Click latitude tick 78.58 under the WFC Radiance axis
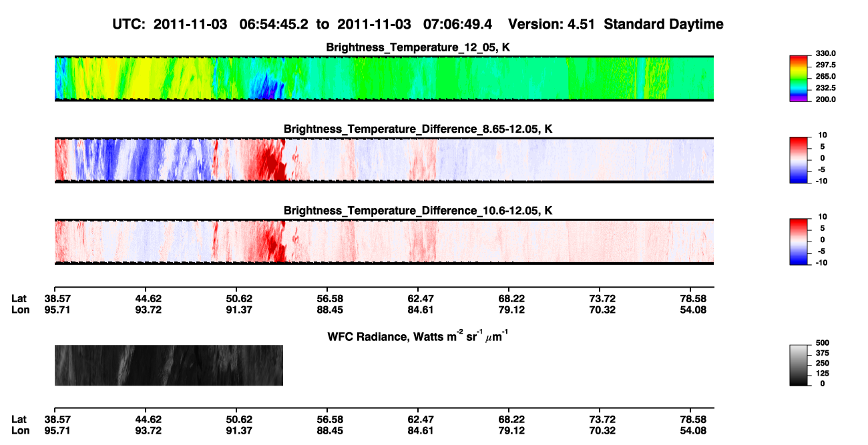The width and height of the screenshot is (868, 445). tap(694, 419)
